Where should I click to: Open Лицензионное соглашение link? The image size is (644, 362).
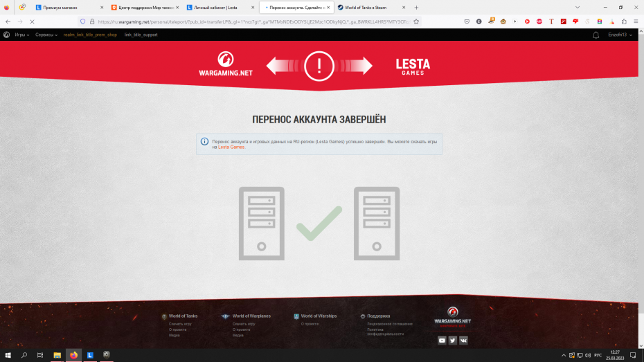(390, 324)
